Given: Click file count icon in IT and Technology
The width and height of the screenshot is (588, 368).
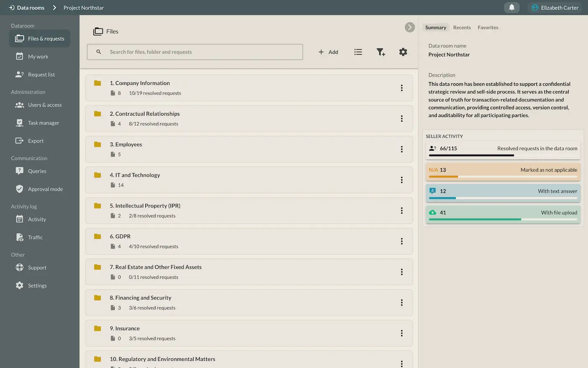Looking at the screenshot, I should 113,185.
